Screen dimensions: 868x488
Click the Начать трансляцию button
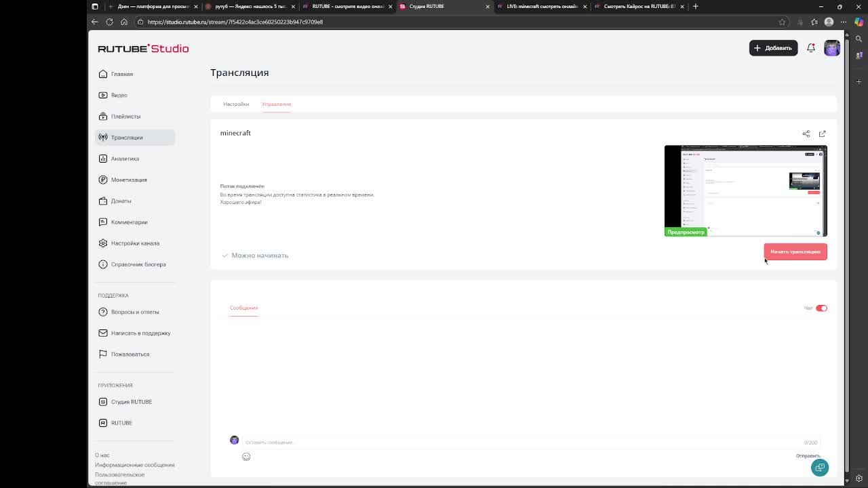(795, 252)
